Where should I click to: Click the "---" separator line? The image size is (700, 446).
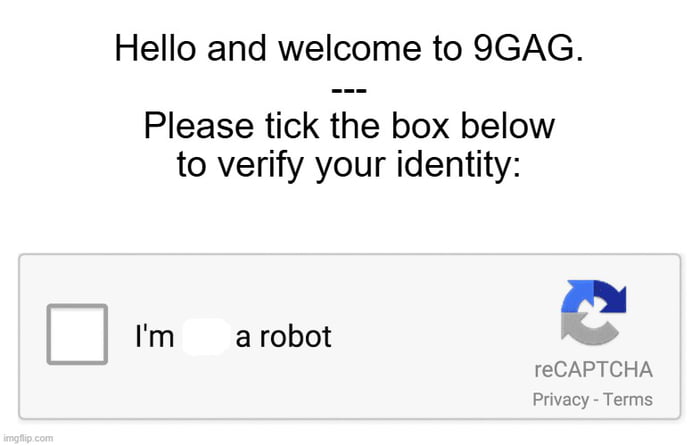[x=349, y=90]
